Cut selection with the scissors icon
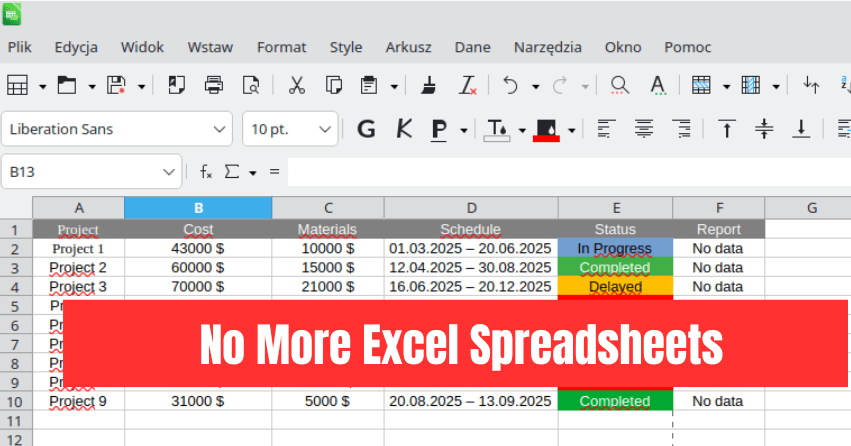The height and width of the screenshot is (446, 851). [296, 86]
